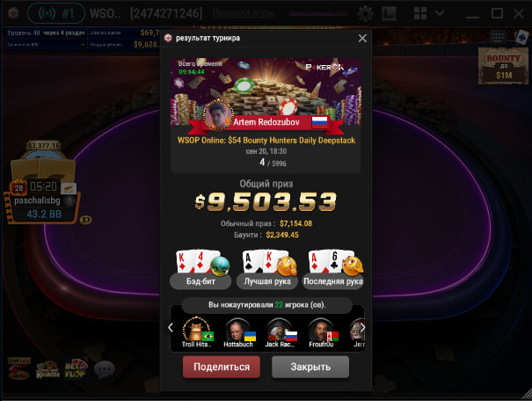The width and height of the screenshot is (532, 401).
Task: Click the Artem Redozubov winner avatar
Action: tap(218, 116)
